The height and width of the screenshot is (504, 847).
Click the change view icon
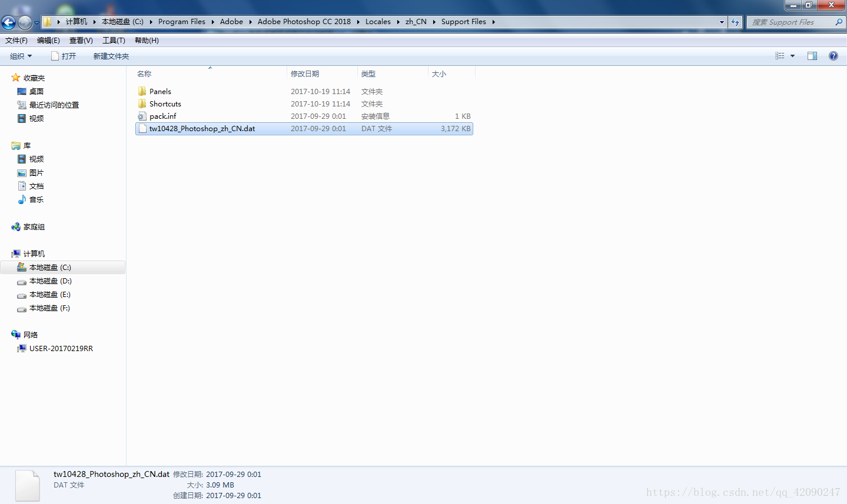pyautogui.click(x=779, y=56)
